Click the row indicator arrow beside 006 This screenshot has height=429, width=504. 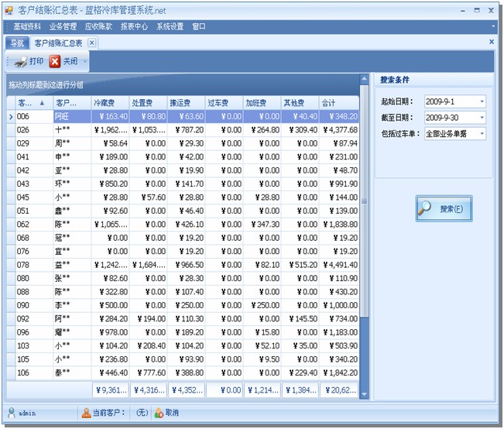pyautogui.click(x=11, y=116)
